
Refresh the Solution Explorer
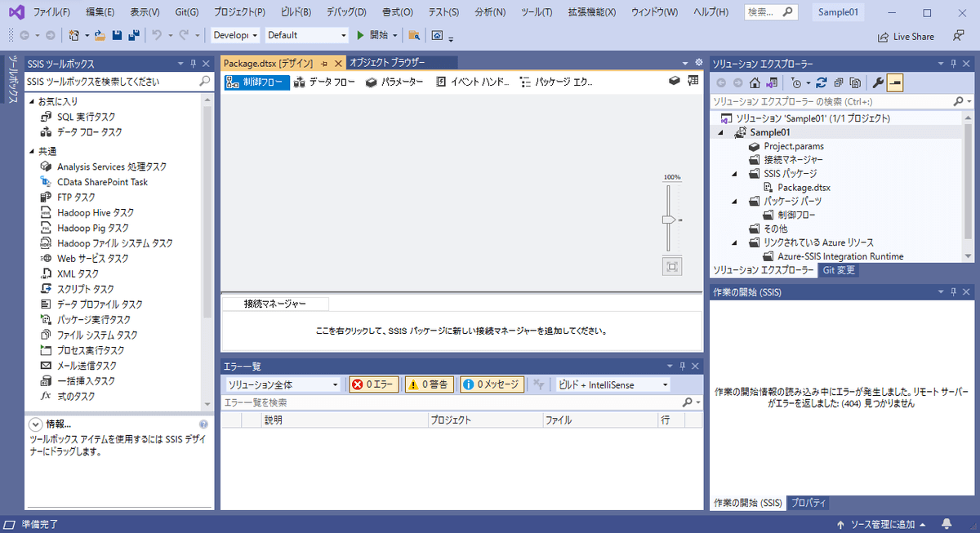(x=822, y=82)
